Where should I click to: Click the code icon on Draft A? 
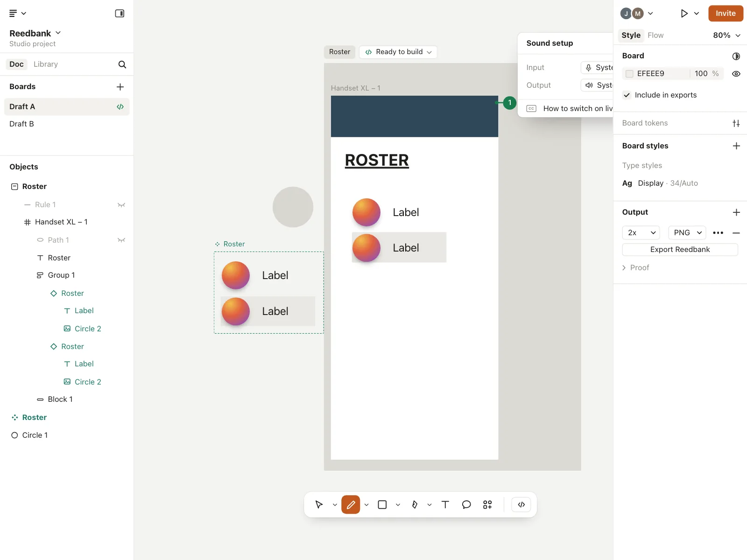tap(120, 107)
